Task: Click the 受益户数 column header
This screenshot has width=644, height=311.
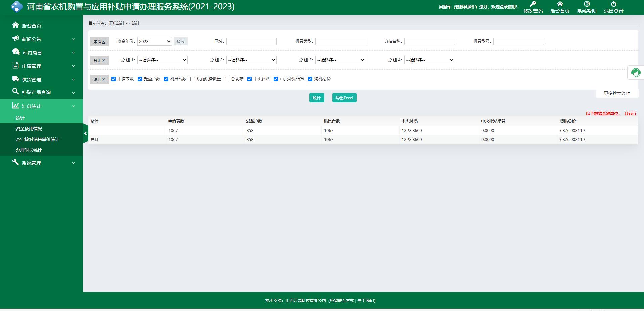Action: 254,121
